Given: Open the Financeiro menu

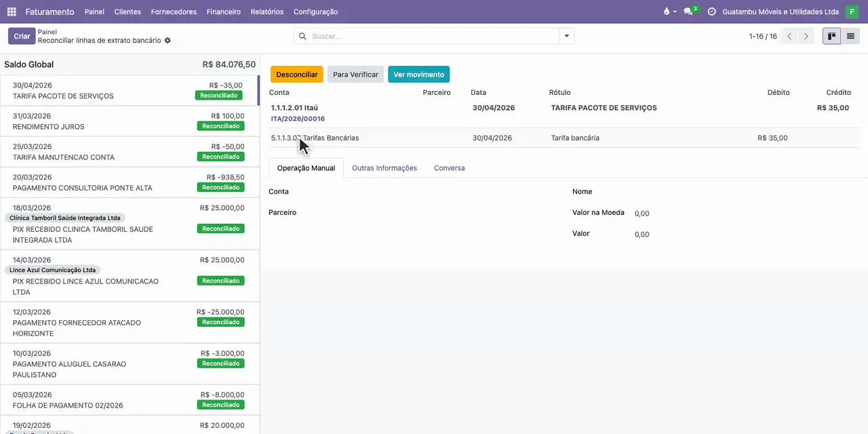Looking at the screenshot, I should tap(224, 12).
